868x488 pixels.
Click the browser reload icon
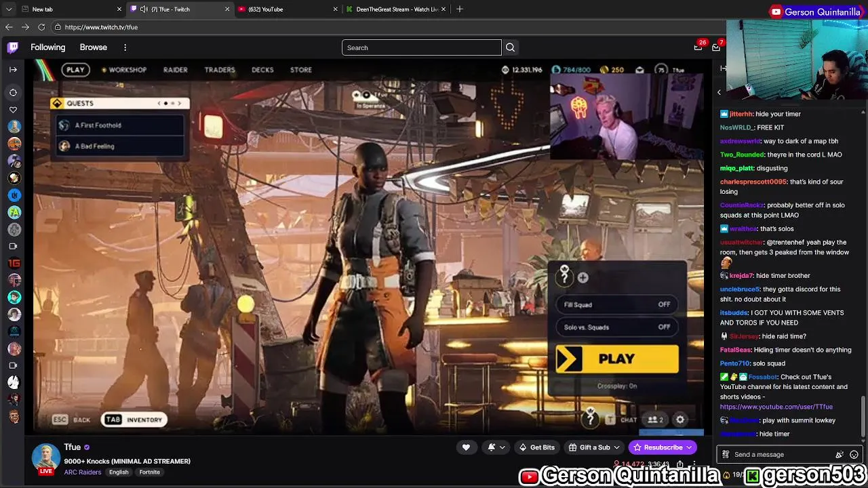coord(41,27)
